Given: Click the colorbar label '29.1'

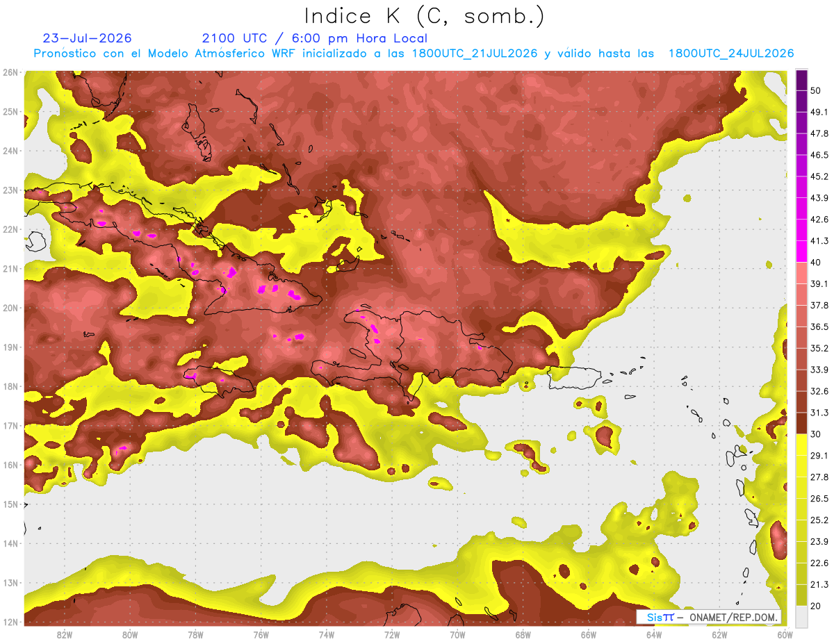Looking at the screenshot, I should (x=819, y=455).
